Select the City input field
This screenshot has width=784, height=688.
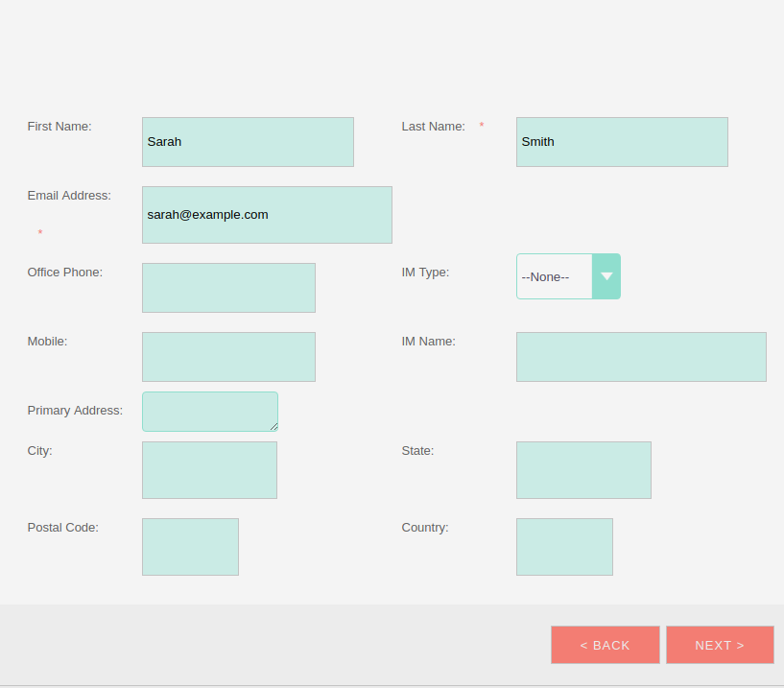tap(209, 470)
